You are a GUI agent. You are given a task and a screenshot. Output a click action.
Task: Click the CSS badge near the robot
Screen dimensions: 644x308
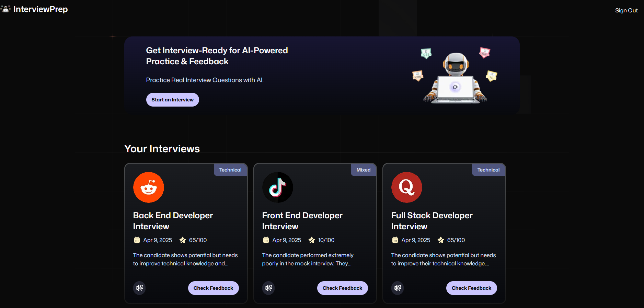click(426, 53)
